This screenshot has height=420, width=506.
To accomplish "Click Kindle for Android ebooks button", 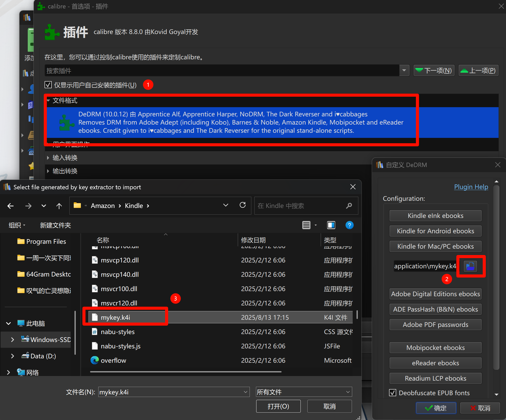I will click(x=435, y=231).
